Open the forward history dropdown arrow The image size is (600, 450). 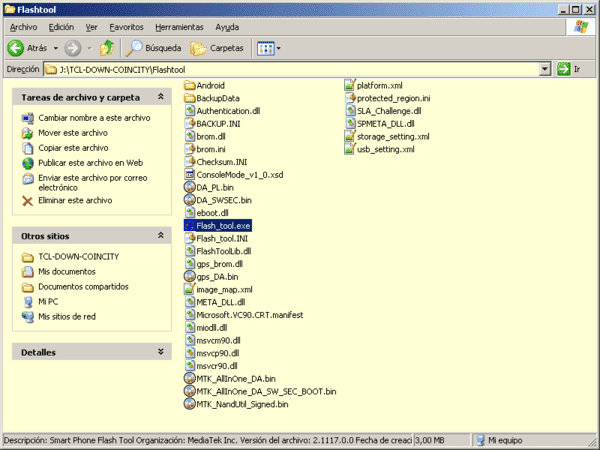(x=90, y=48)
